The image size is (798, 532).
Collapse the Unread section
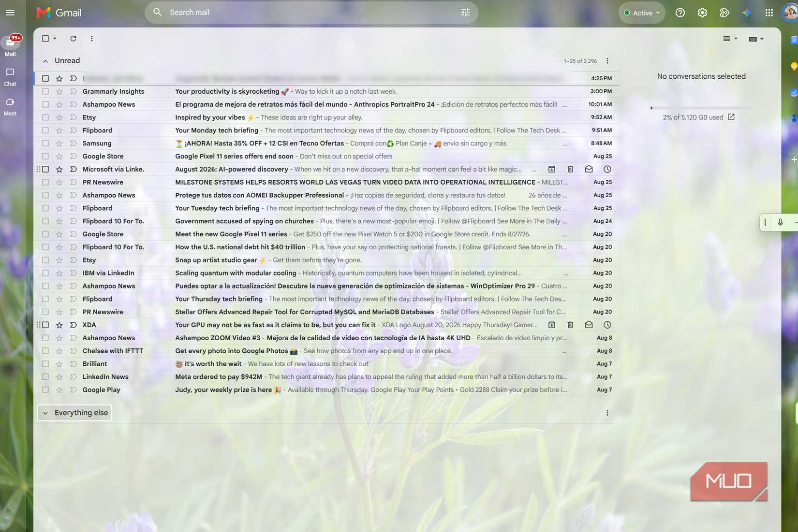point(45,61)
